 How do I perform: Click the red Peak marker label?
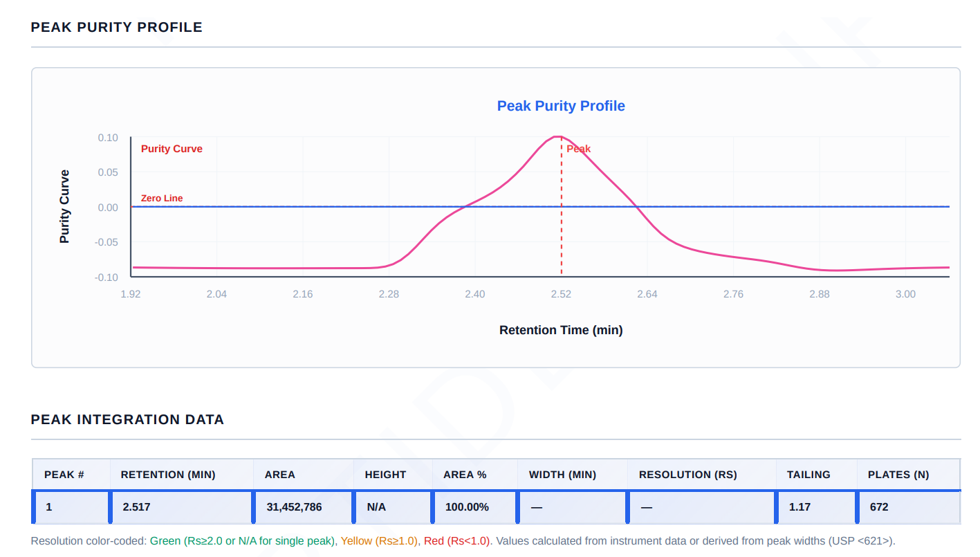pos(579,149)
